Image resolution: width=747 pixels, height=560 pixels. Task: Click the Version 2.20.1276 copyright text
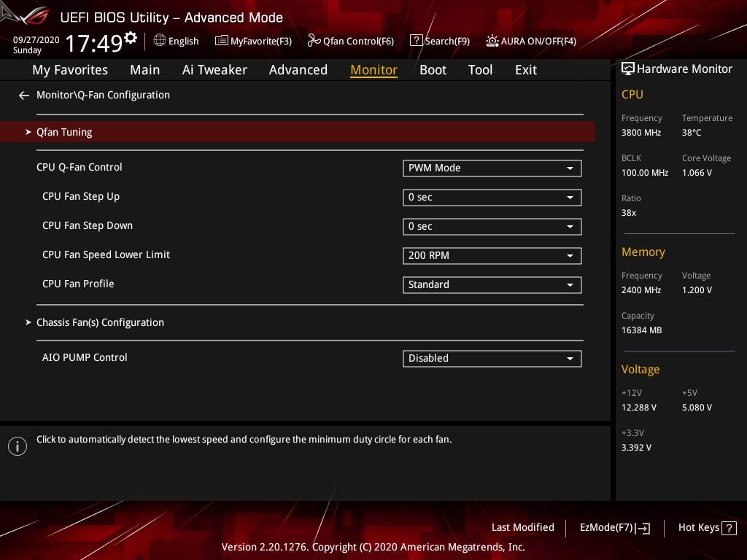point(373,547)
